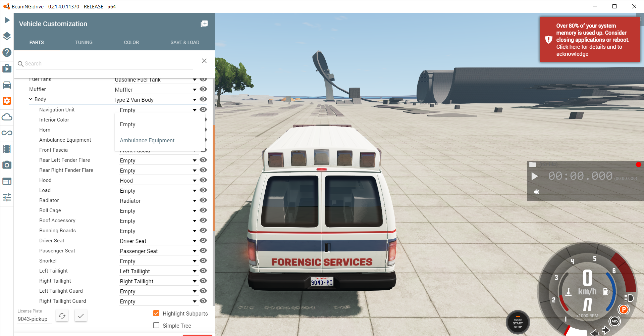Open the photo mode camera icon

7,165
